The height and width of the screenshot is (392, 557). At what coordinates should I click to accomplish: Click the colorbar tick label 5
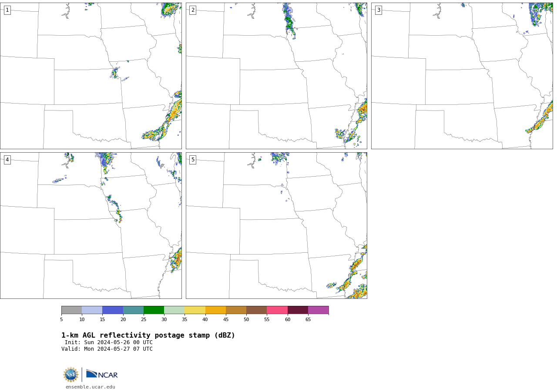coord(61,320)
